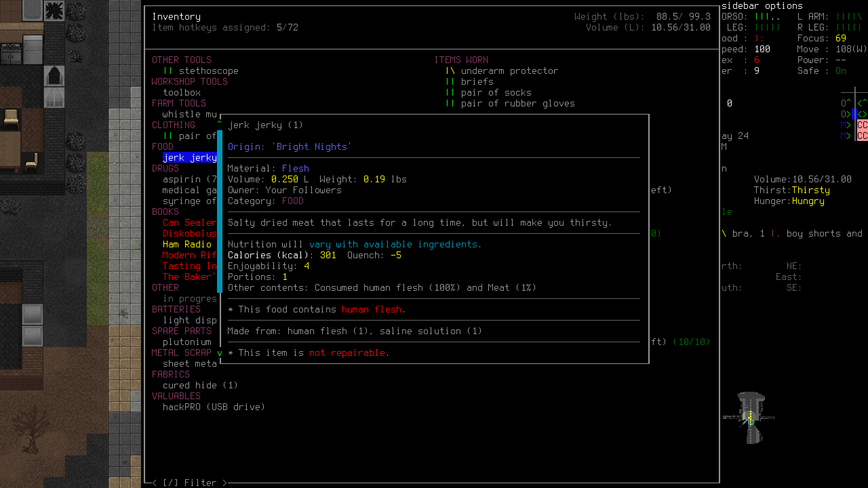Click the scroll-up caret on item info
The width and height of the screenshot is (868, 488).
[219, 122]
